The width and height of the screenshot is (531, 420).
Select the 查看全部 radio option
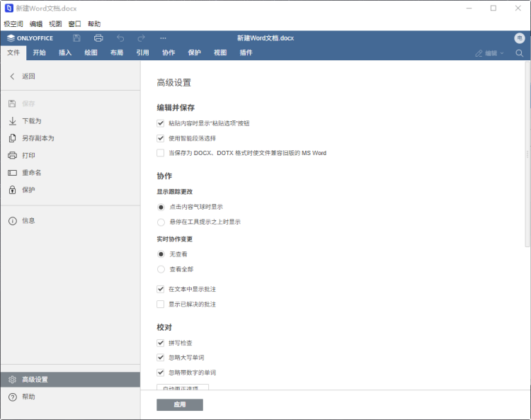(161, 269)
